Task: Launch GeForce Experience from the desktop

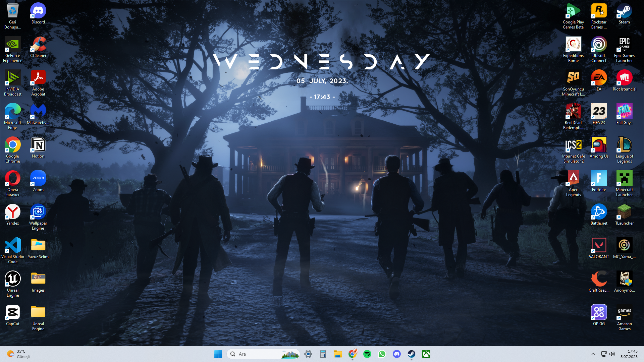Action: 13,50
